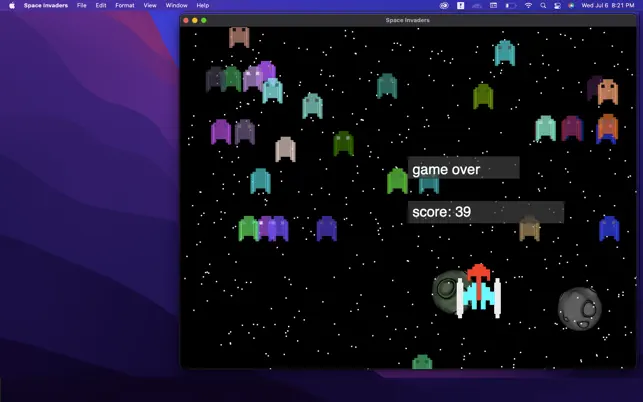Viewport: 643px width, 402px height.
Task: Click the teal alien under the game over box
Action: pos(429,185)
